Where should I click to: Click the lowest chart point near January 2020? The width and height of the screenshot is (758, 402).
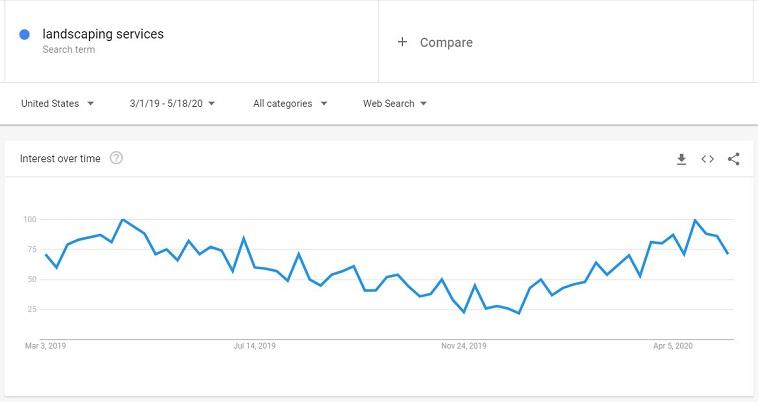(519, 313)
